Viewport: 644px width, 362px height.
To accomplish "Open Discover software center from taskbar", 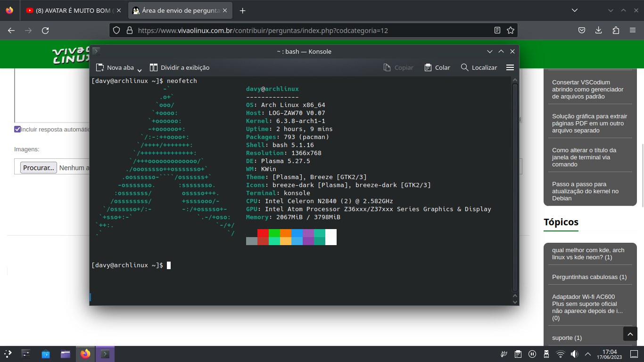I will coord(46,354).
